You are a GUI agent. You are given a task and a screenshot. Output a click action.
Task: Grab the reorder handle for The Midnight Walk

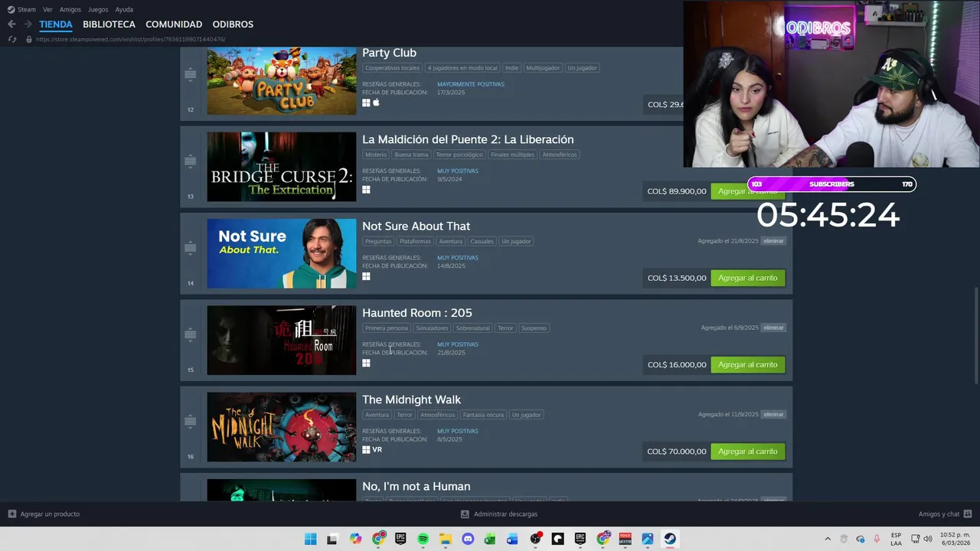tap(191, 421)
